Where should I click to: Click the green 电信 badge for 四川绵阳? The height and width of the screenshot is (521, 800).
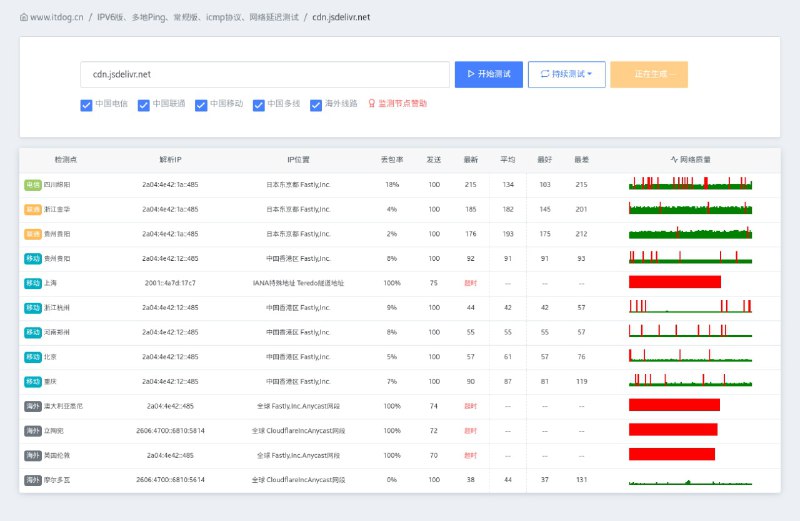(33, 185)
